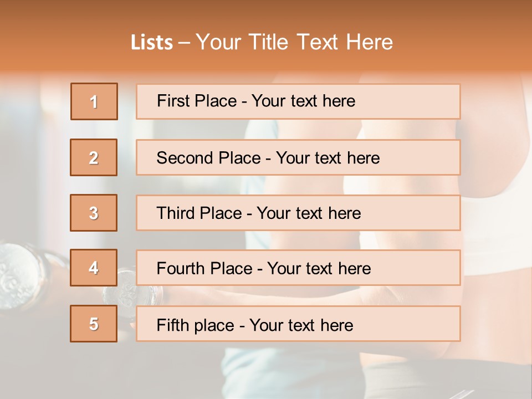
Task: Click the word 'Fourth' in list
Action: point(180,268)
